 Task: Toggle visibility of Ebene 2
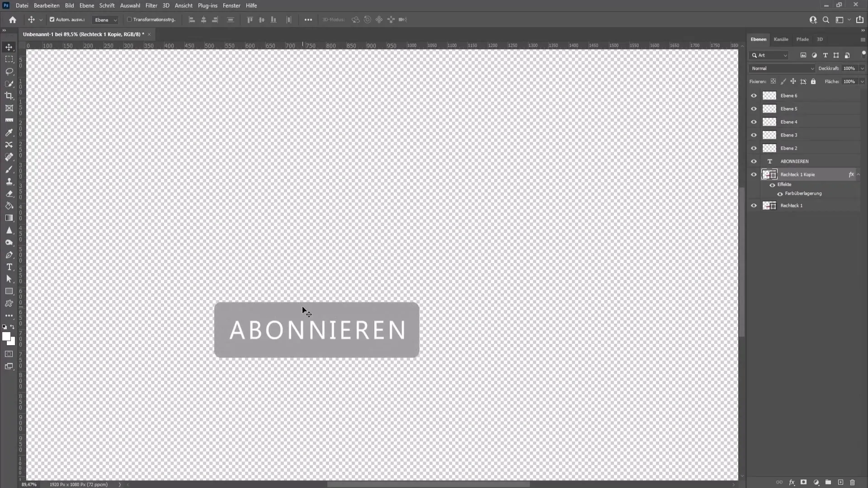coord(754,148)
